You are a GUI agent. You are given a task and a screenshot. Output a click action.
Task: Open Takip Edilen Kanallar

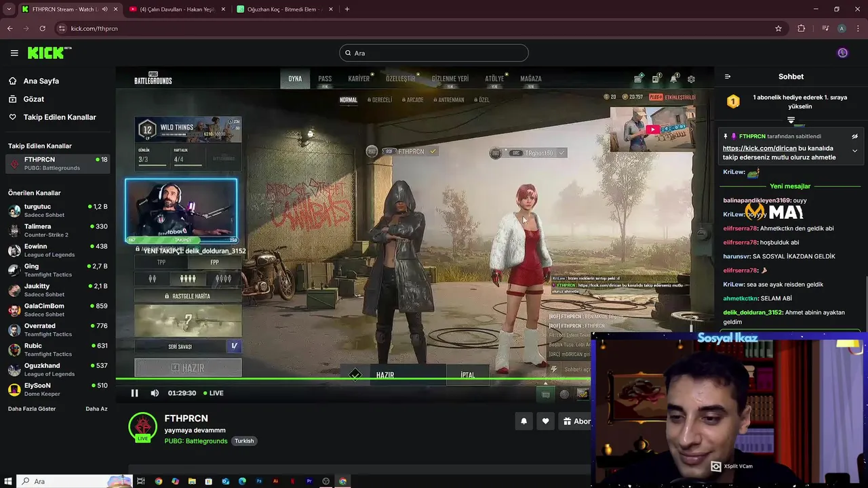point(60,117)
